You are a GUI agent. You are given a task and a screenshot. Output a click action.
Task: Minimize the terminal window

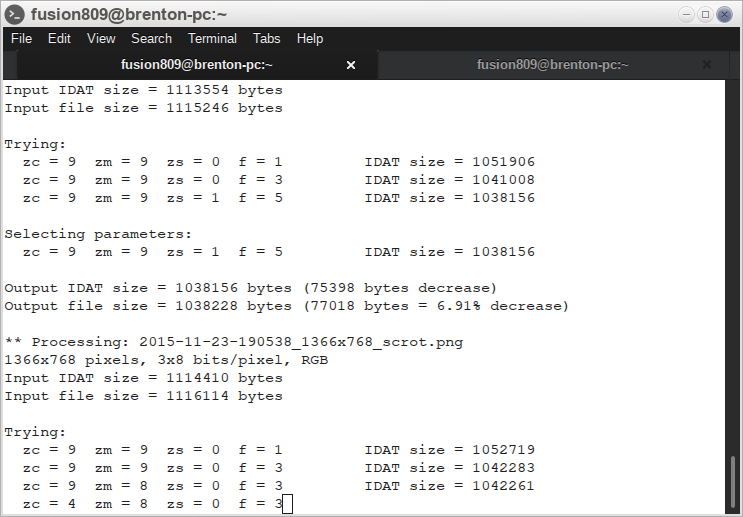point(686,15)
